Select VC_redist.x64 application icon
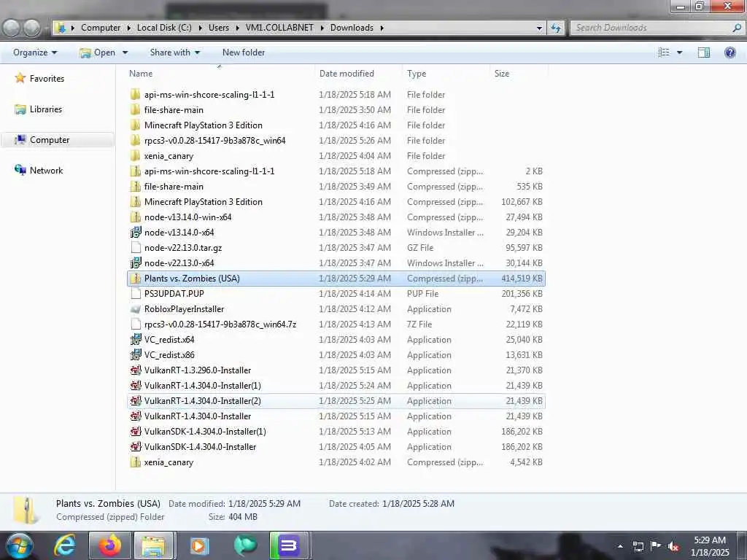 pos(136,340)
